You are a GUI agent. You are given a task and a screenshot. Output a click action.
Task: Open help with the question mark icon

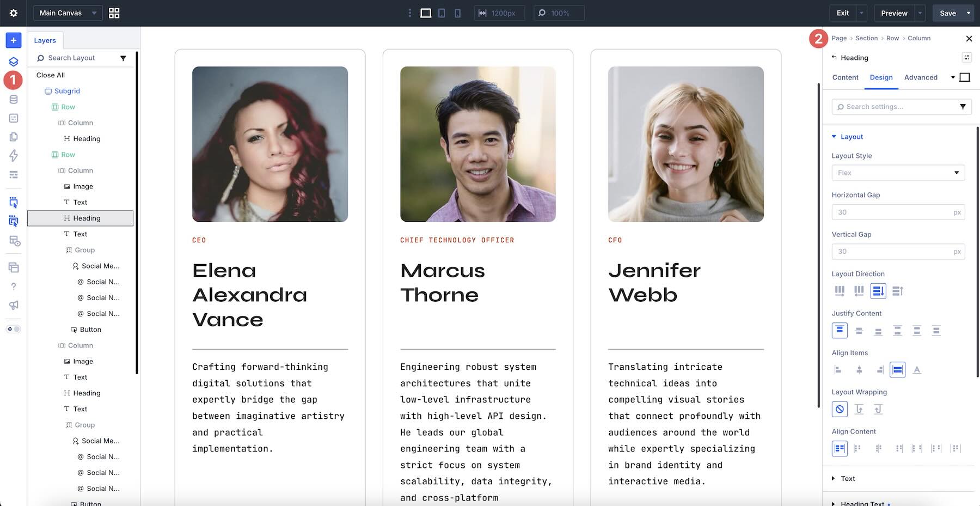tap(14, 286)
